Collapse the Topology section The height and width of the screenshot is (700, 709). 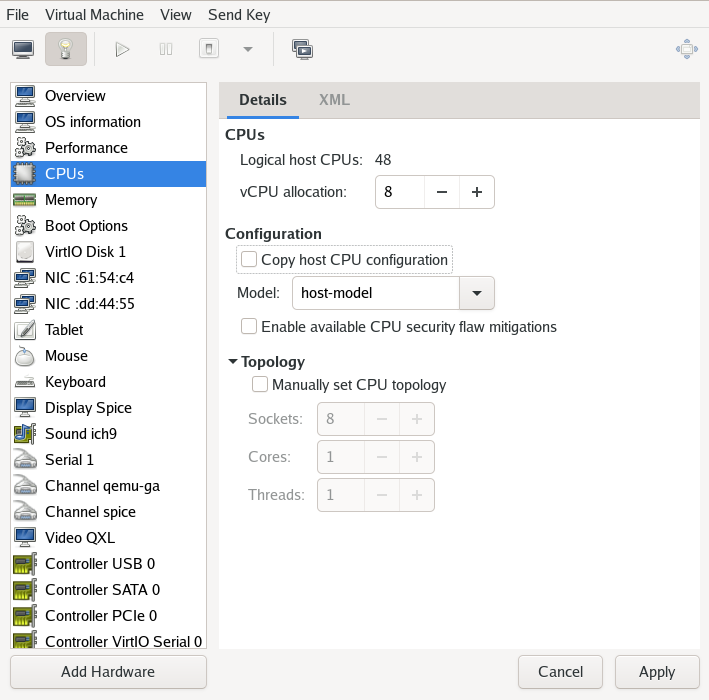tap(233, 362)
